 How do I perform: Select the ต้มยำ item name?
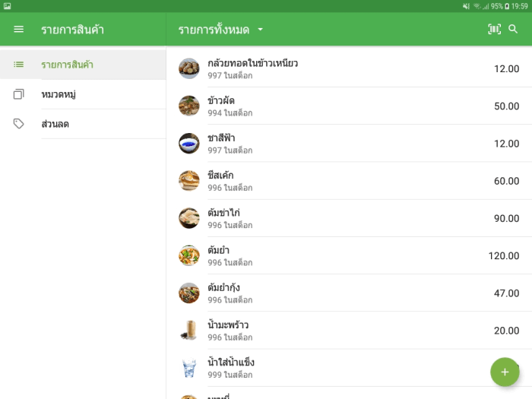219,250
